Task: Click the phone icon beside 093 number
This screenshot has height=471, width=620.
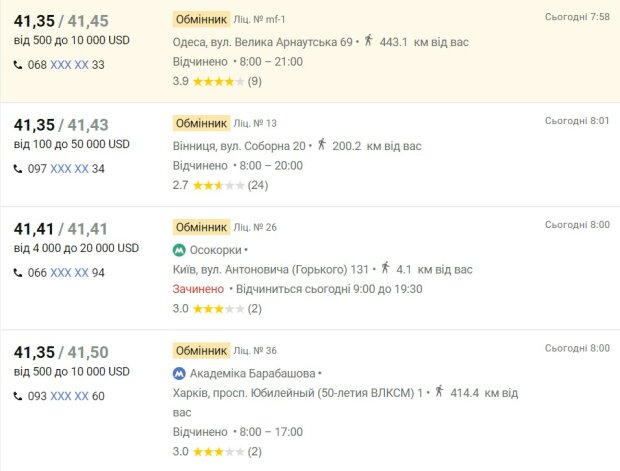Action: click(x=19, y=396)
